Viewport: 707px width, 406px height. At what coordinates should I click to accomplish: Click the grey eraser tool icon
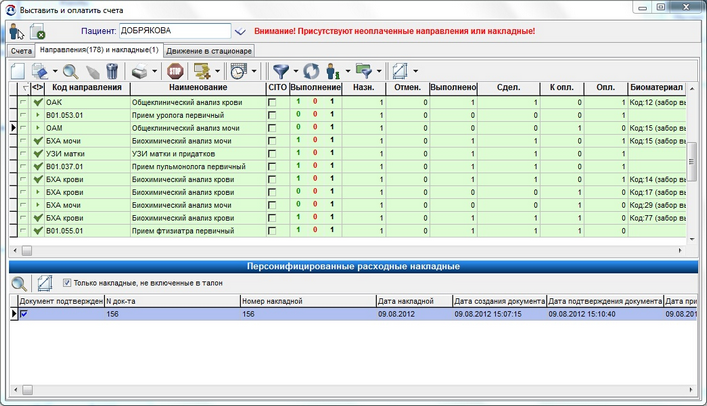click(x=92, y=71)
